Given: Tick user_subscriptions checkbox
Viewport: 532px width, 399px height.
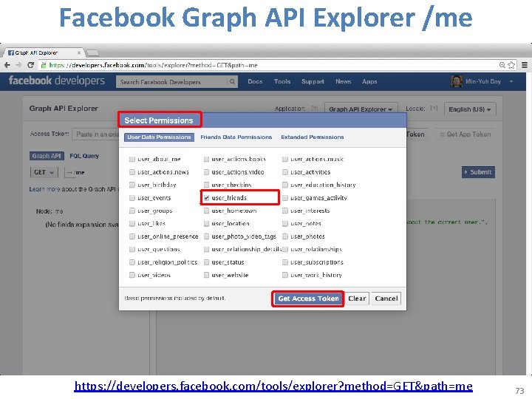Looking at the screenshot, I should tap(285, 262).
